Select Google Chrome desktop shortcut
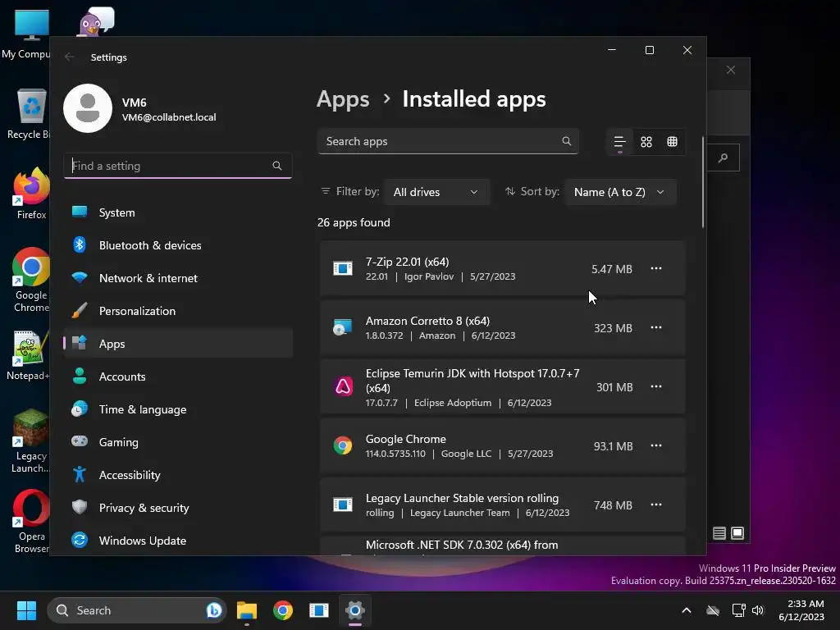 pyautogui.click(x=31, y=281)
